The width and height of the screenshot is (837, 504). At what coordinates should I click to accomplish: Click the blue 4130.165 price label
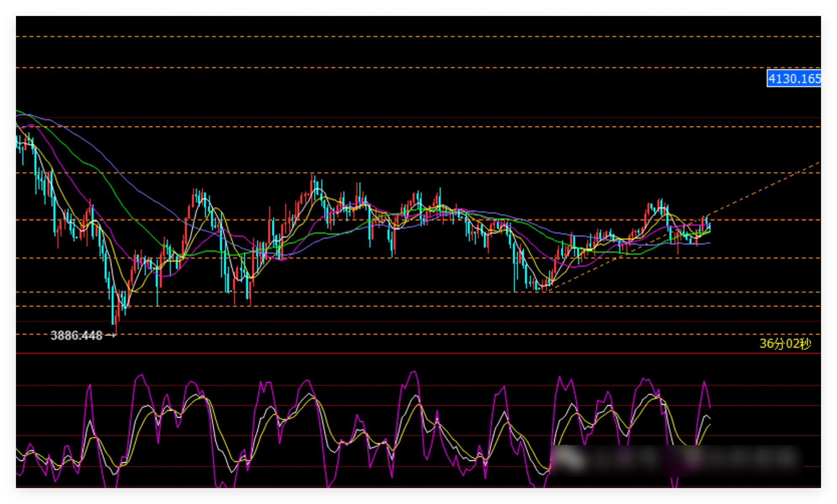coord(793,78)
